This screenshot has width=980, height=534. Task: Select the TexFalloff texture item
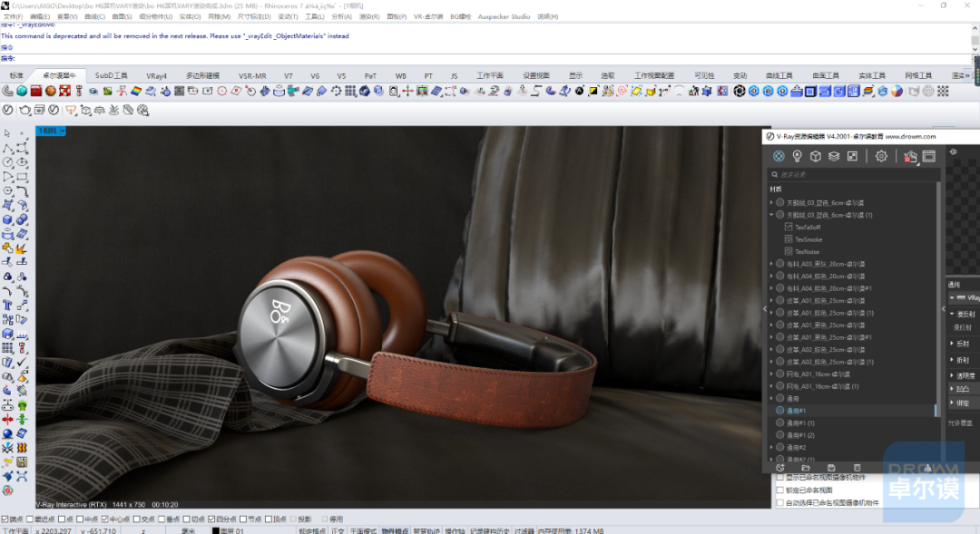(808, 228)
